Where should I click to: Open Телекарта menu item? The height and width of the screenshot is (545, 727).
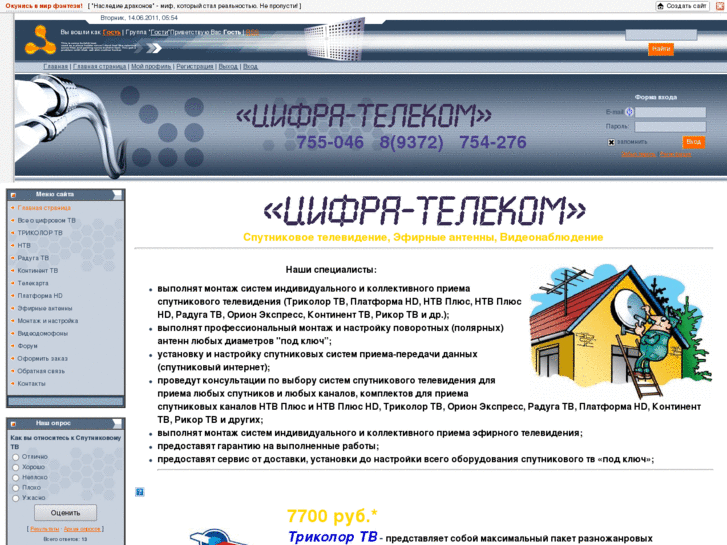tap(33, 283)
